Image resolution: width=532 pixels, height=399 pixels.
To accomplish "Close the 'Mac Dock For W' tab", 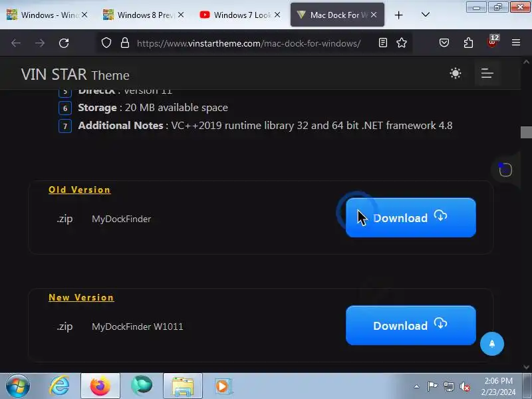I will pos(374,15).
